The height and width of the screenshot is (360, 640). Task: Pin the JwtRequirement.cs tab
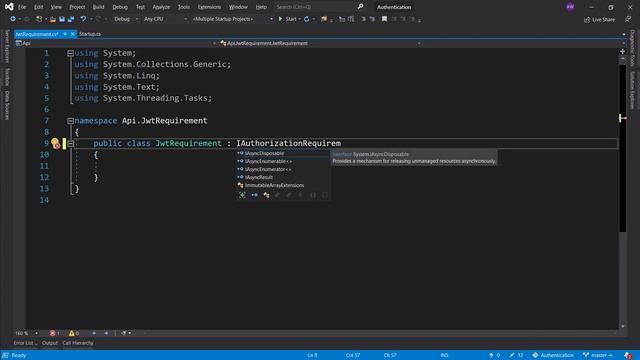coord(65,34)
